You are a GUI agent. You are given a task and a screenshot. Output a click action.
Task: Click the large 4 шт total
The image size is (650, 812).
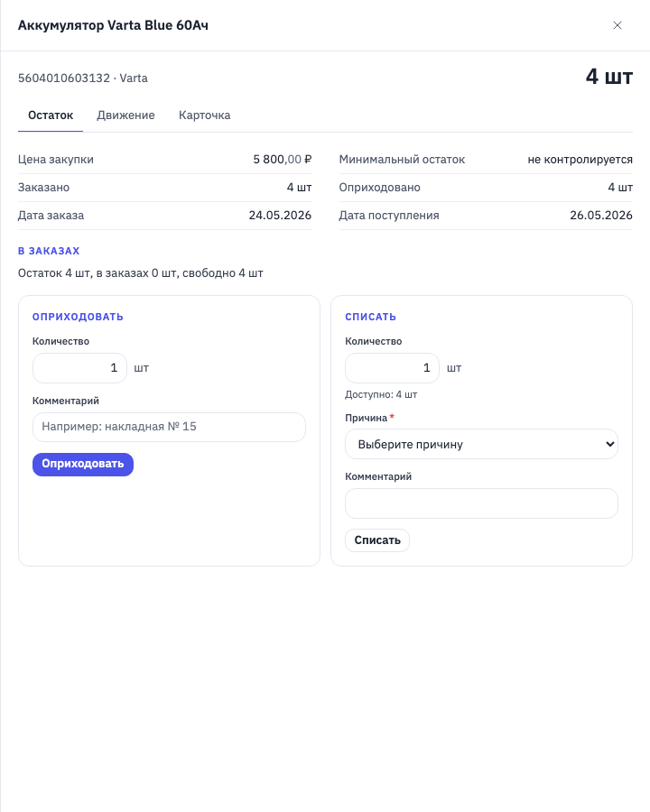(x=609, y=78)
